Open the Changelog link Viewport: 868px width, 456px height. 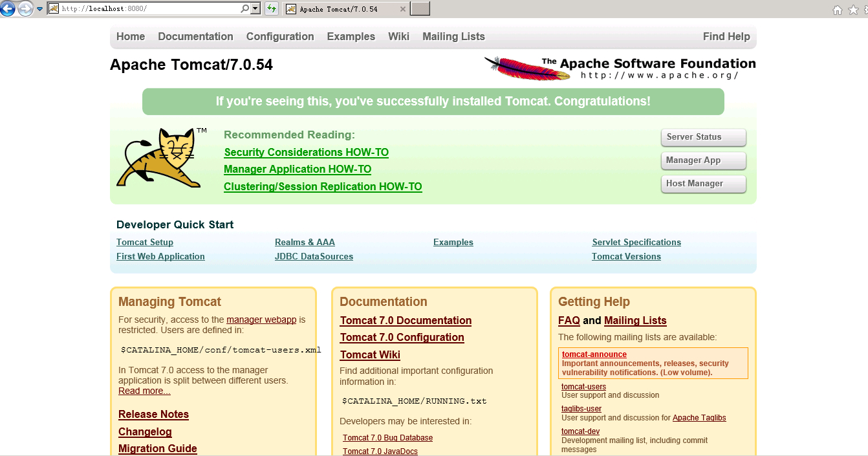(145, 432)
